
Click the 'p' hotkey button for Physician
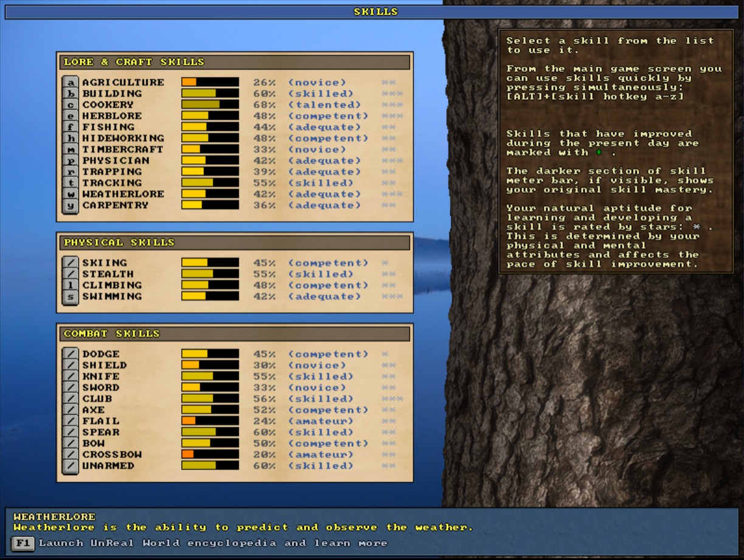click(x=71, y=161)
